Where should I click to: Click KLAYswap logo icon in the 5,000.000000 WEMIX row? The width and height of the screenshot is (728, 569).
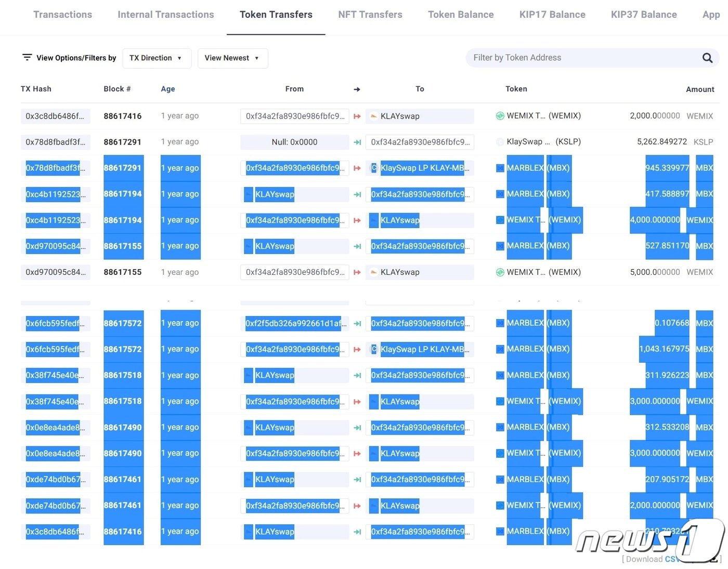pos(373,272)
